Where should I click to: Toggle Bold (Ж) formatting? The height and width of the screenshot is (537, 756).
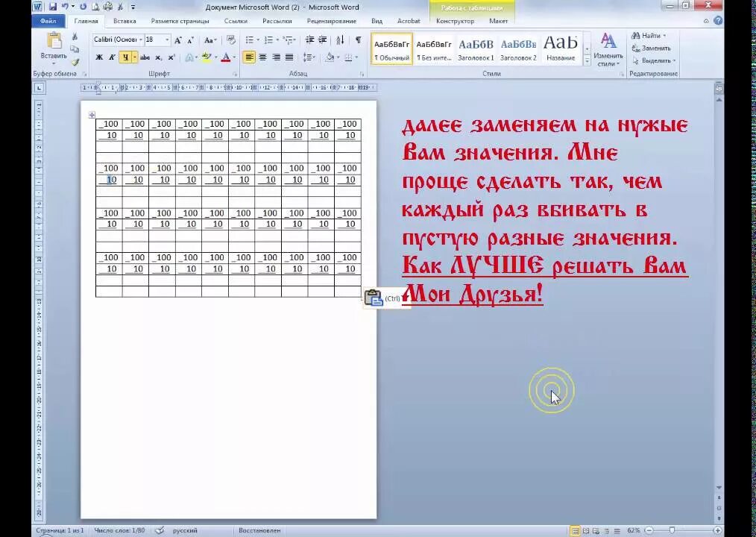[x=99, y=57]
